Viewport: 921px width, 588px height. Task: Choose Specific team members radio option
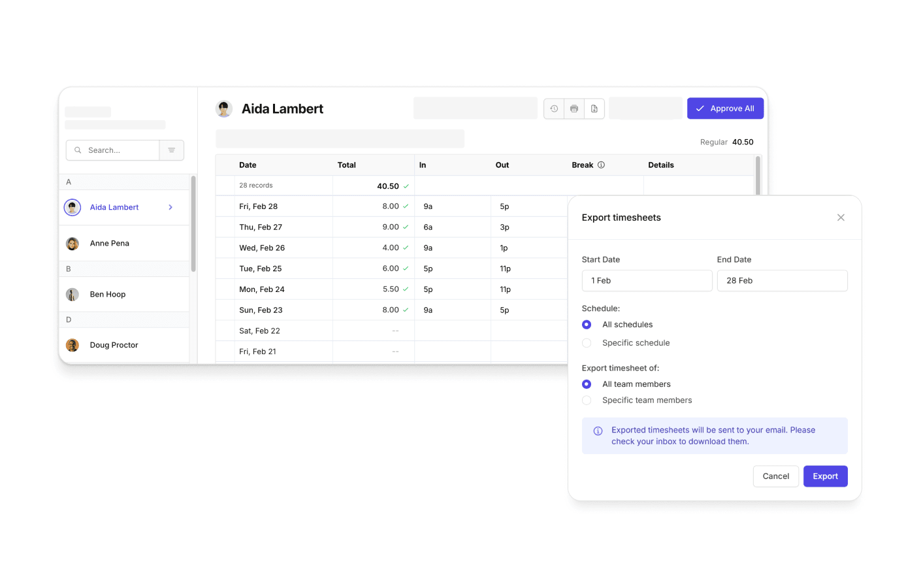pos(587,400)
